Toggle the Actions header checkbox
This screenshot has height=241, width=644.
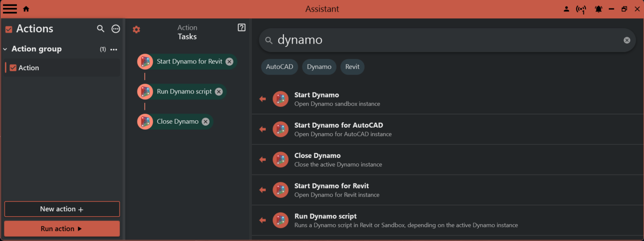tap(8, 30)
